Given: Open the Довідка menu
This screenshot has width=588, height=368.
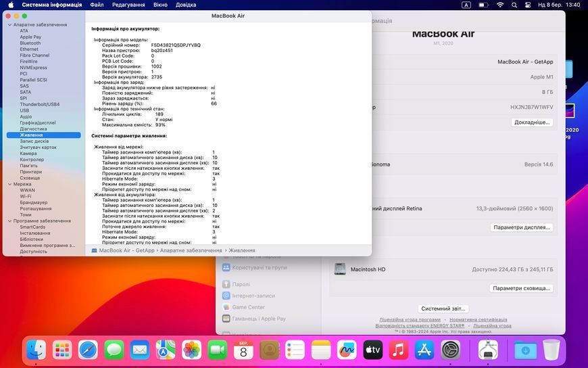Looking at the screenshot, I should 186,5.
